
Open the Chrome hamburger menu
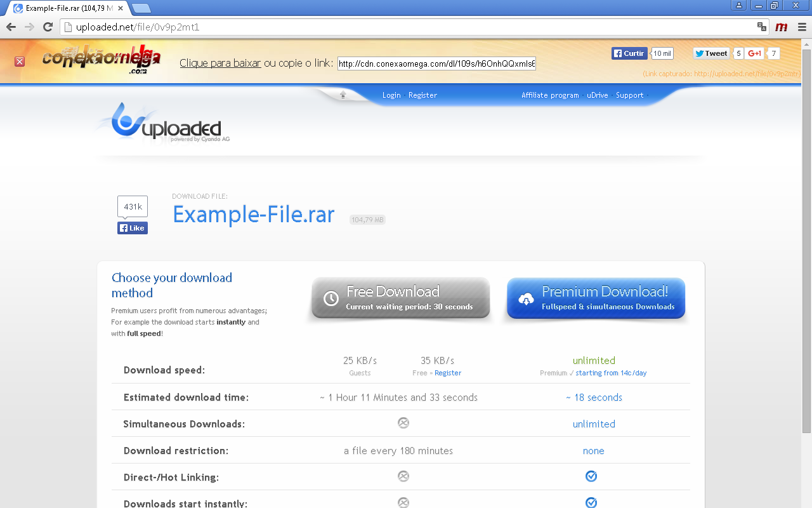[801, 27]
